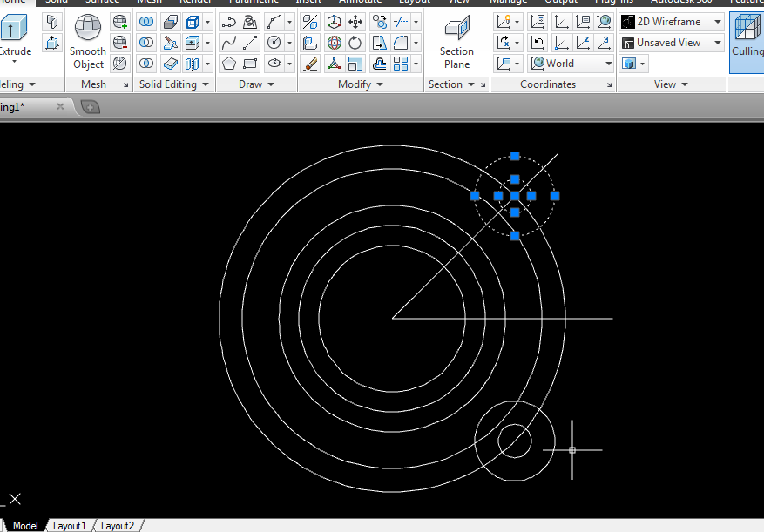Open the Ellipse tool dropdown arrow

click(289, 64)
